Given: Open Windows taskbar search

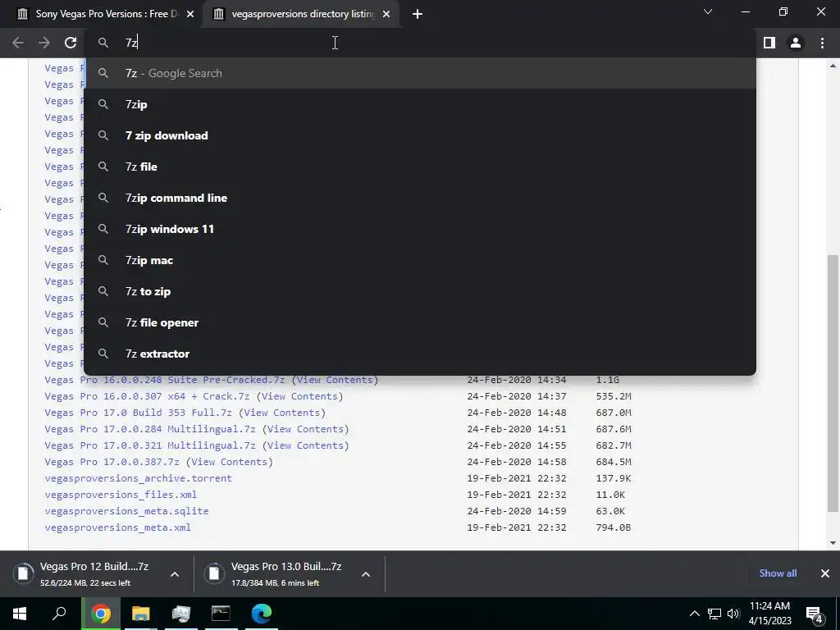Looking at the screenshot, I should pyautogui.click(x=59, y=614).
